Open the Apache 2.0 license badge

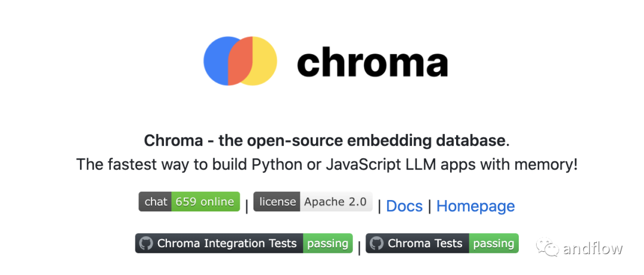335,202
